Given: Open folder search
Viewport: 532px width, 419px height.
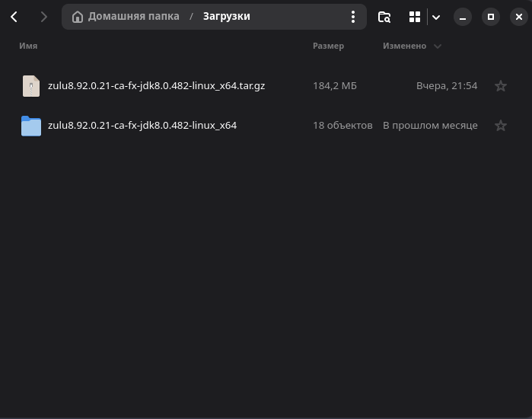Looking at the screenshot, I should tap(384, 17).
